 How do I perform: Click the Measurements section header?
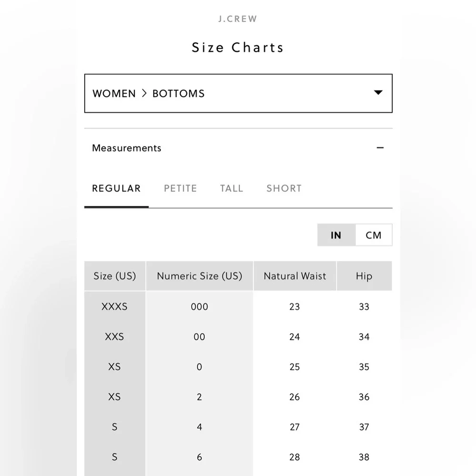[x=127, y=148]
